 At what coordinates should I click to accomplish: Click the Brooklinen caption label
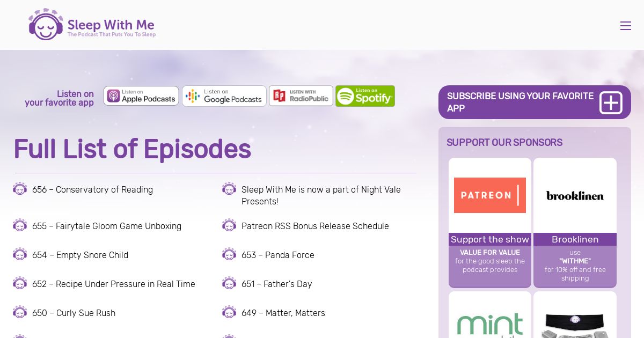pos(575,239)
